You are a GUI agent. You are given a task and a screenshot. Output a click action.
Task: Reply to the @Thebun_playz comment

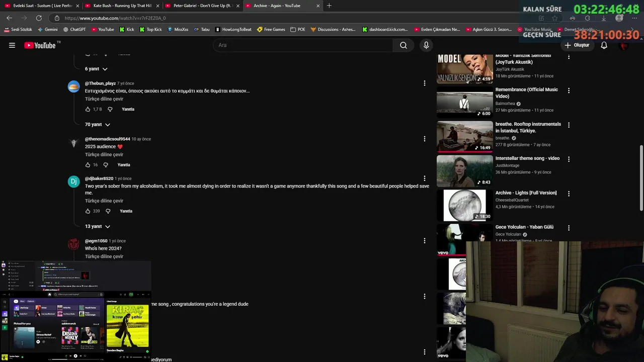pos(128,109)
